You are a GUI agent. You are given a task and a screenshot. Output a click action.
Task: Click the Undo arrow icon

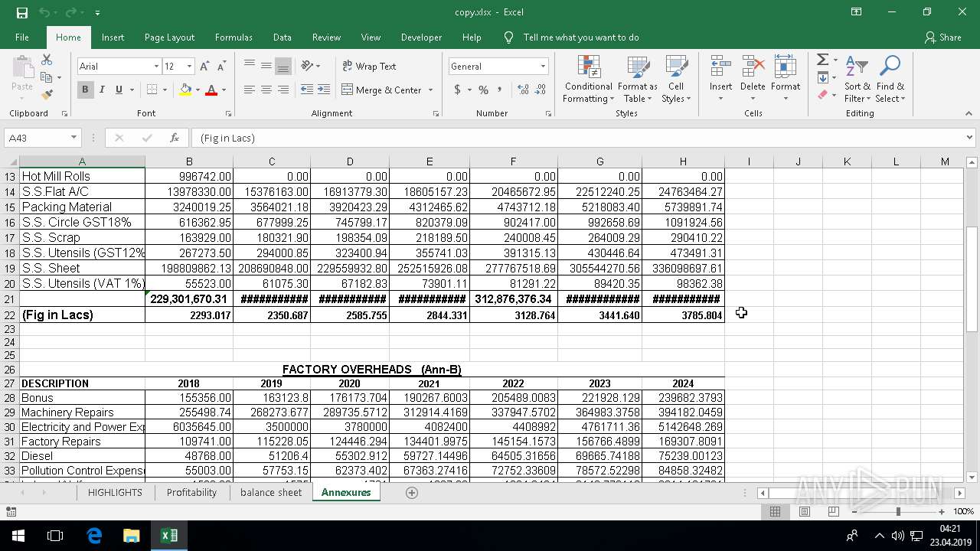point(44,12)
